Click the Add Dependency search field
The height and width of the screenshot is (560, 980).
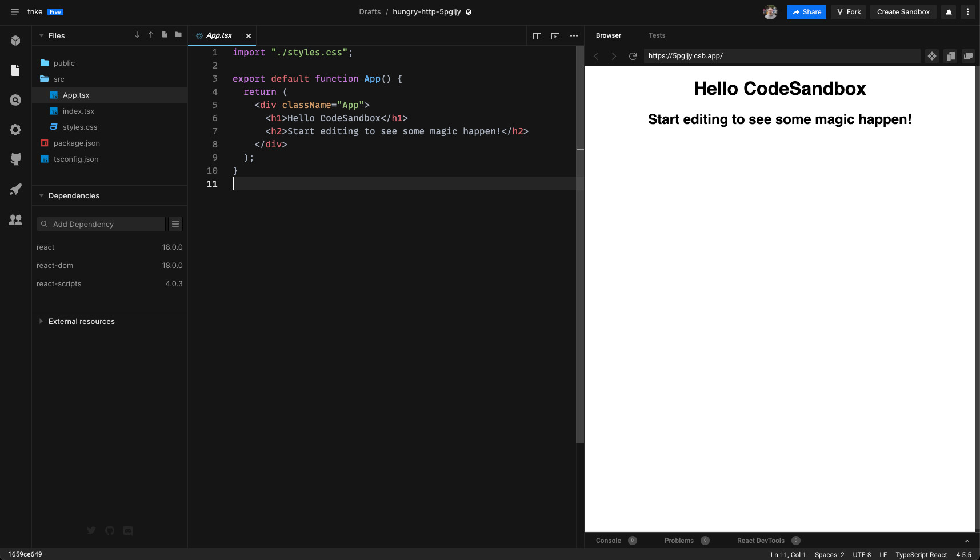[x=101, y=224]
